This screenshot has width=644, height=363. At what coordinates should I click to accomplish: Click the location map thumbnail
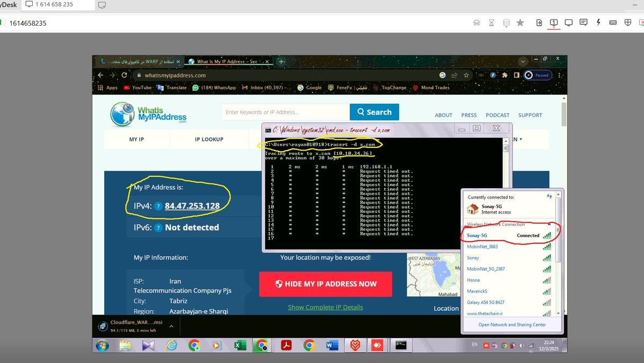433,275
